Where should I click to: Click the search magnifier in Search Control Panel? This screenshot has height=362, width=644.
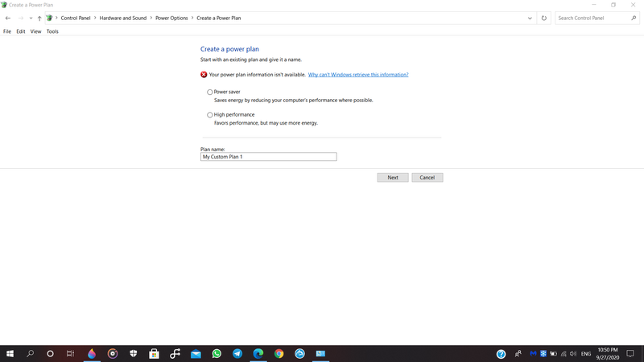[634, 18]
